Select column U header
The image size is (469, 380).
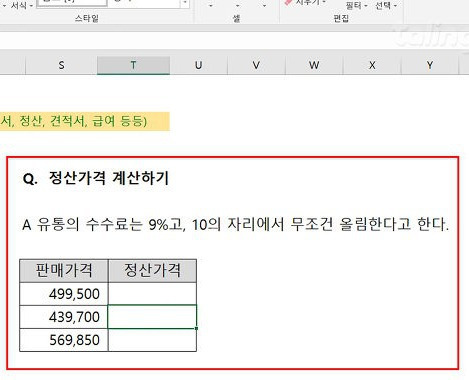(198, 65)
